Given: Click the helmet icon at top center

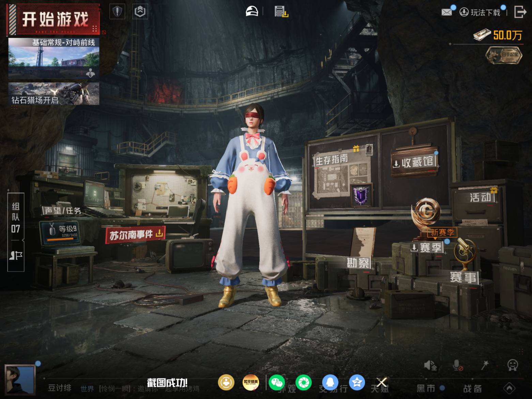Looking at the screenshot, I should 252,11.
